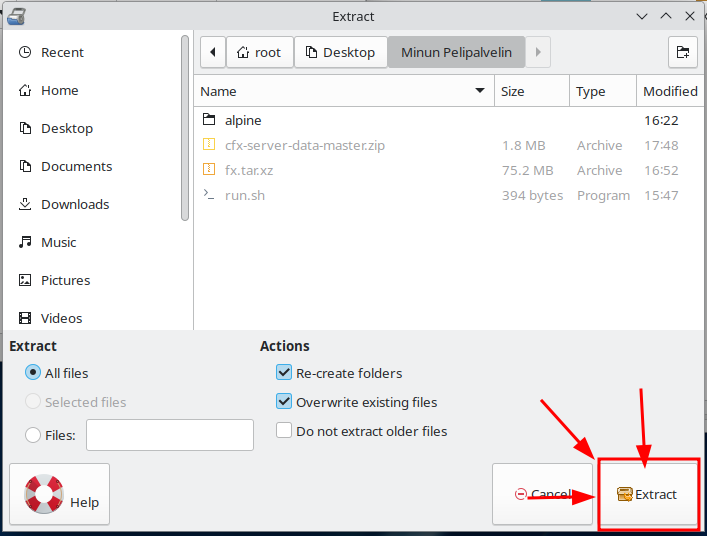
Task: Switch to Desktop path segment
Action: 341,53
